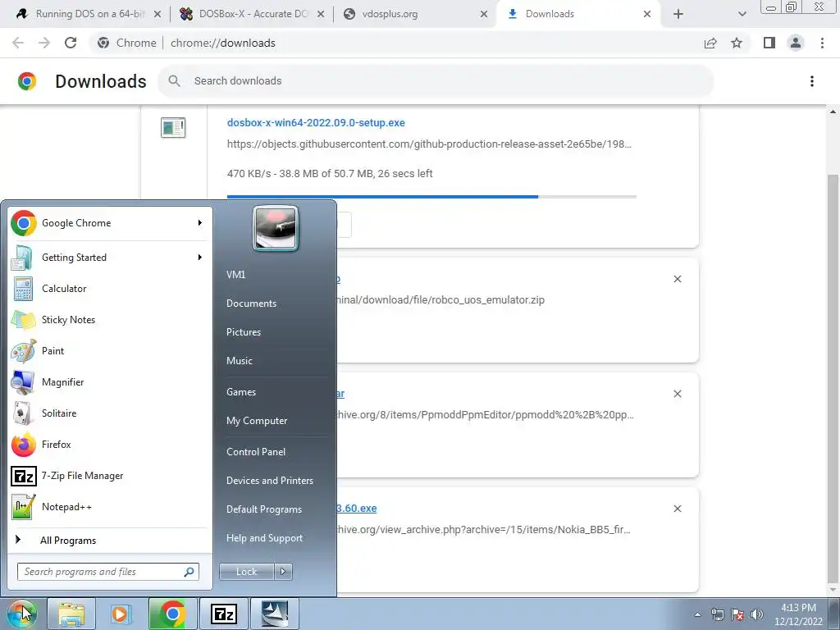Open Calculator in Start menu
This screenshot has width=840, height=630.
[110, 289]
